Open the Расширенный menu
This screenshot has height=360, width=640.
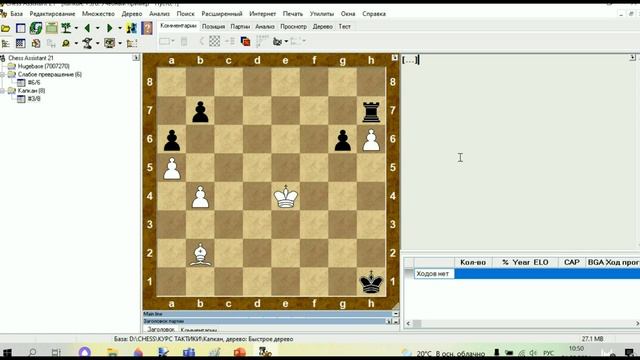pyautogui.click(x=222, y=14)
